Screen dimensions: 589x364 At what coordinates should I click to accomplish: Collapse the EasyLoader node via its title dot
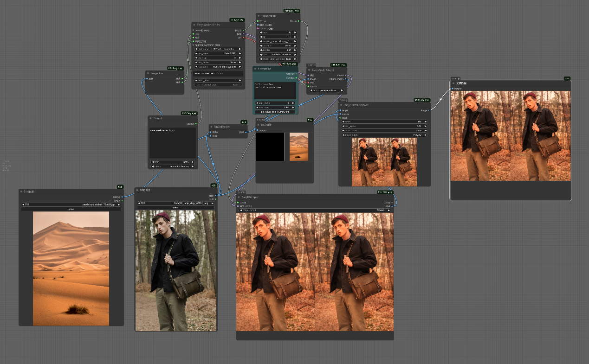(194, 24)
